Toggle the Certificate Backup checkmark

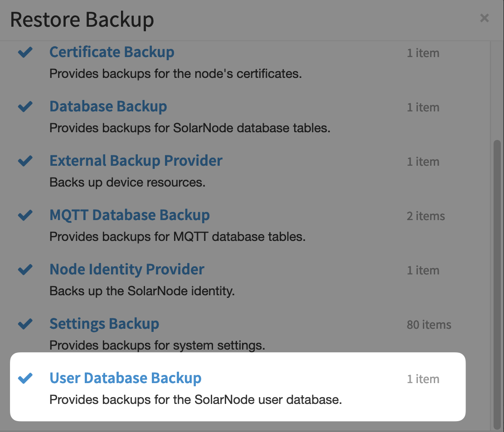[25, 52]
